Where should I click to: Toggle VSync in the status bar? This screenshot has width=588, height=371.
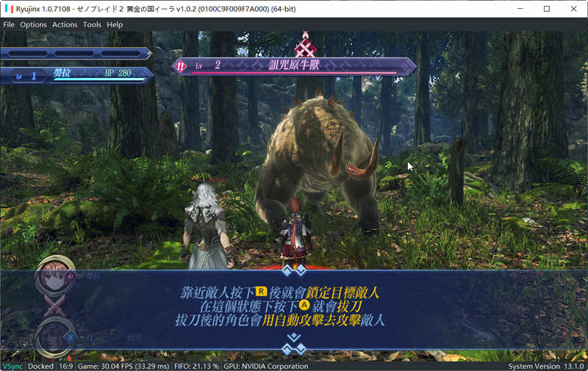click(x=12, y=366)
